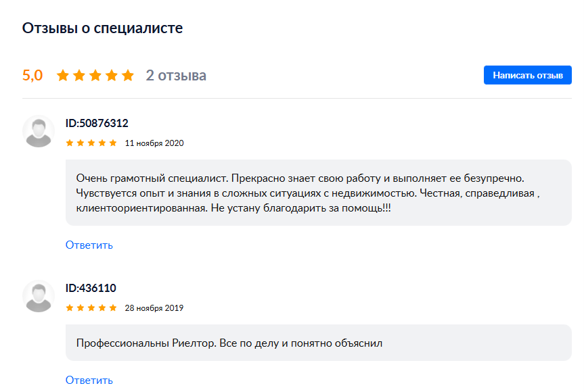Click the fourth star in ID:436110's rating
Image resolution: width=584 pixels, height=392 pixels.
click(x=102, y=308)
